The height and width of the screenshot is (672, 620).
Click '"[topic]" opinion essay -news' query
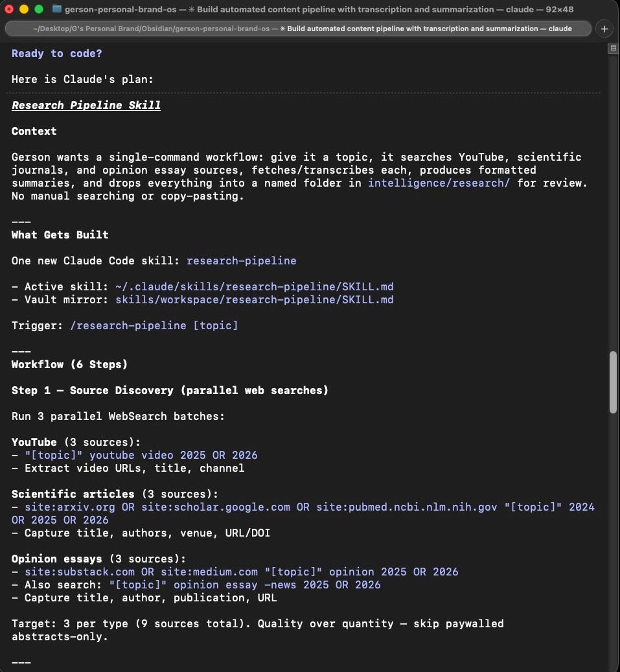(245, 585)
